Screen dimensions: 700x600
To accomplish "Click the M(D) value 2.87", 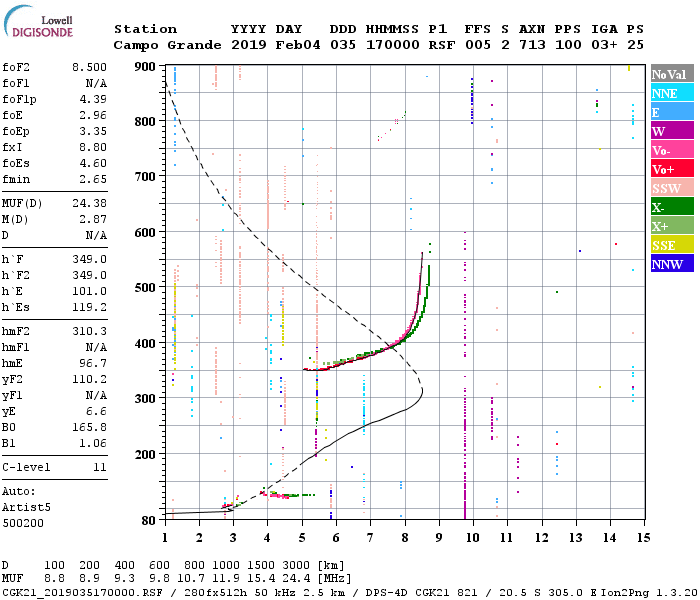I will [x=93, y=219].
